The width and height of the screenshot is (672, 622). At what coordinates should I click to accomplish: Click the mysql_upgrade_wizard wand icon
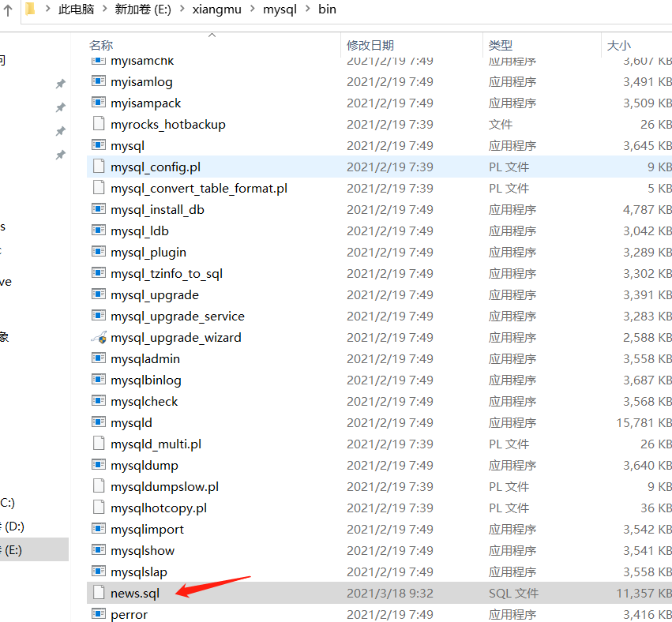(x=97, y=337)
